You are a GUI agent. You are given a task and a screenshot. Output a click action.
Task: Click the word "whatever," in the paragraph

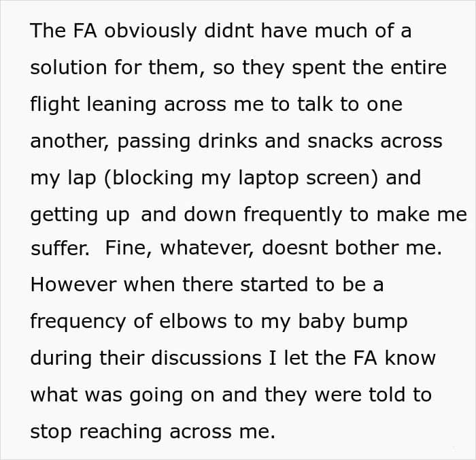tap(207, 248)
